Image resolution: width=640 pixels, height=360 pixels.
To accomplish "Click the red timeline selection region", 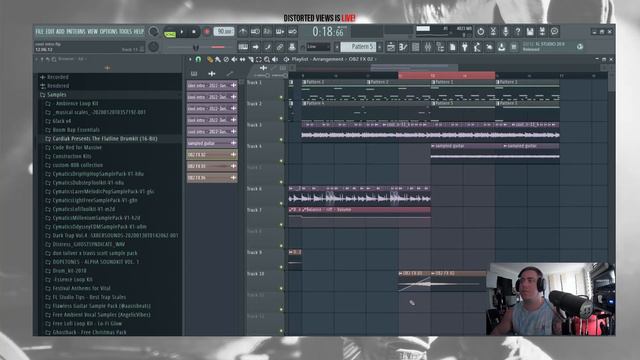I will (447, 76).
